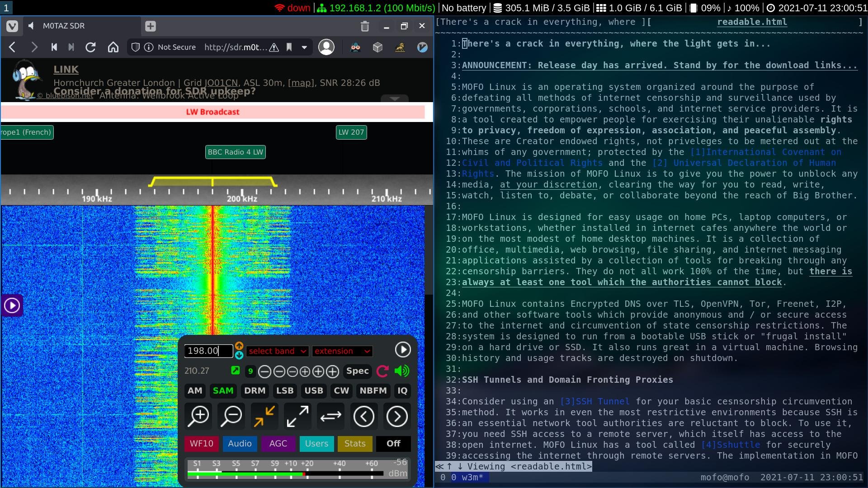Click the Audio tab in SDR panel
The image size is (868, 488).
click(240, 443)
